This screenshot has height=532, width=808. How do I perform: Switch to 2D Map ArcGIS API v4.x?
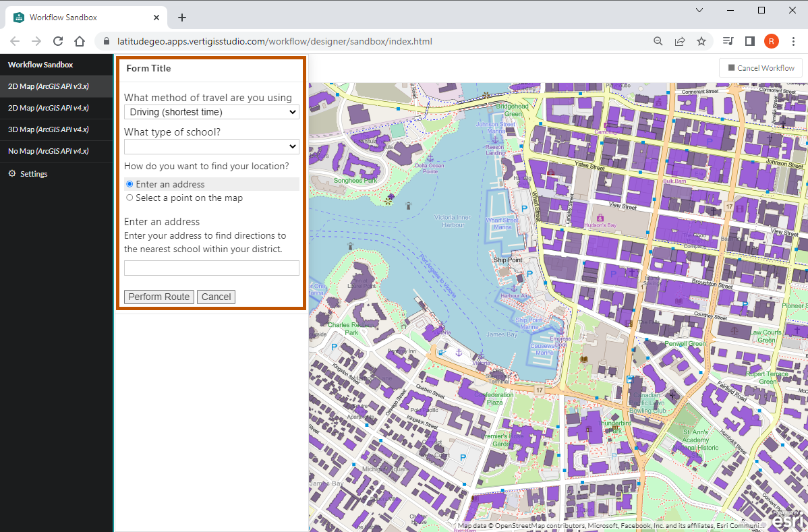(x=48, y=108)
